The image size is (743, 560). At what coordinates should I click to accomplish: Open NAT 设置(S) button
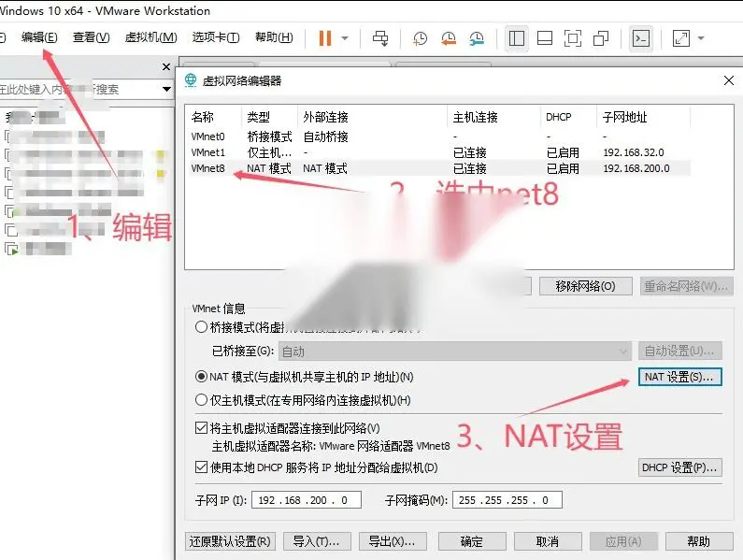click(679, 377)
